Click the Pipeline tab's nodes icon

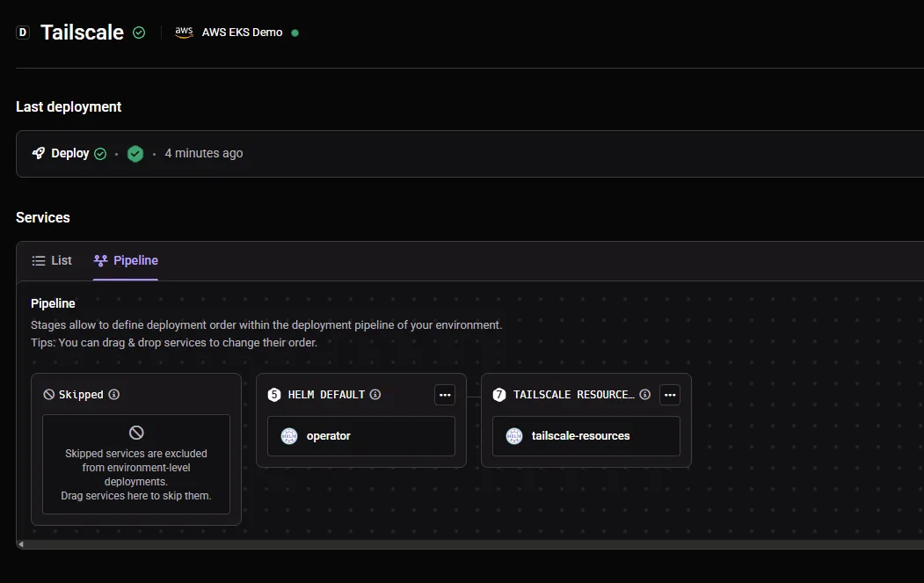pos(101,260)
